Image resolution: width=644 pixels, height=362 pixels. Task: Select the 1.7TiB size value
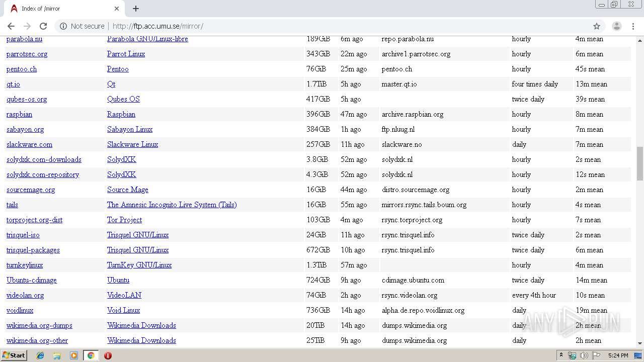[316, 84]
